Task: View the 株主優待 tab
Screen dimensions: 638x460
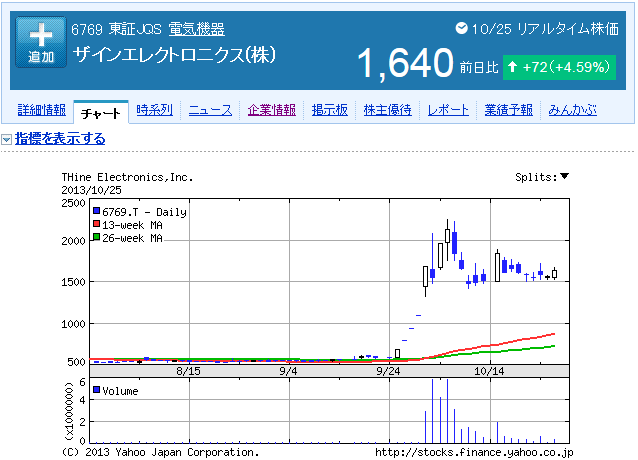Action: tap(387, 110)
